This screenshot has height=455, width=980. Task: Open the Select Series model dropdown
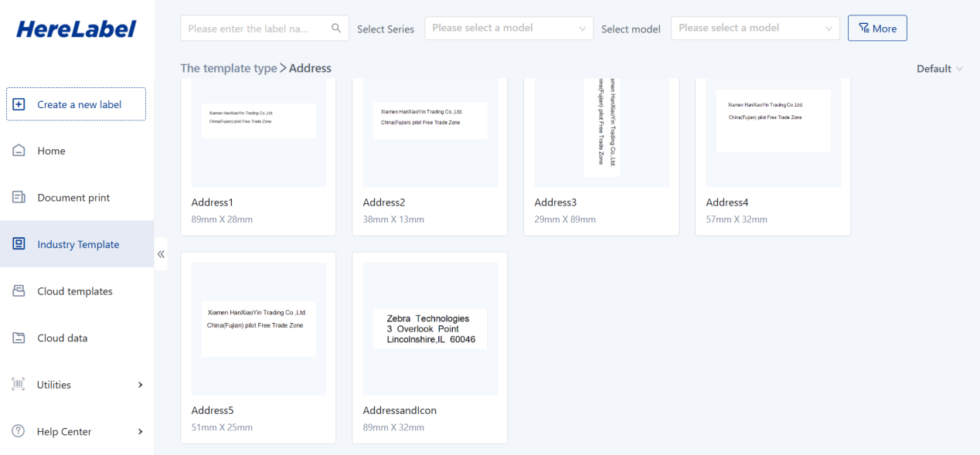pyautogui.click(x=509, y=28)
